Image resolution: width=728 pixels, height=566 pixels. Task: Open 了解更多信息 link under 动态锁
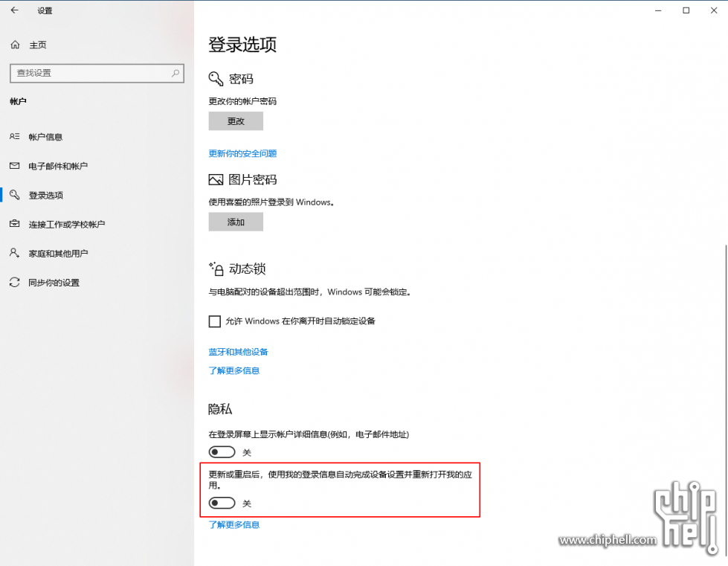coord(234,370)
